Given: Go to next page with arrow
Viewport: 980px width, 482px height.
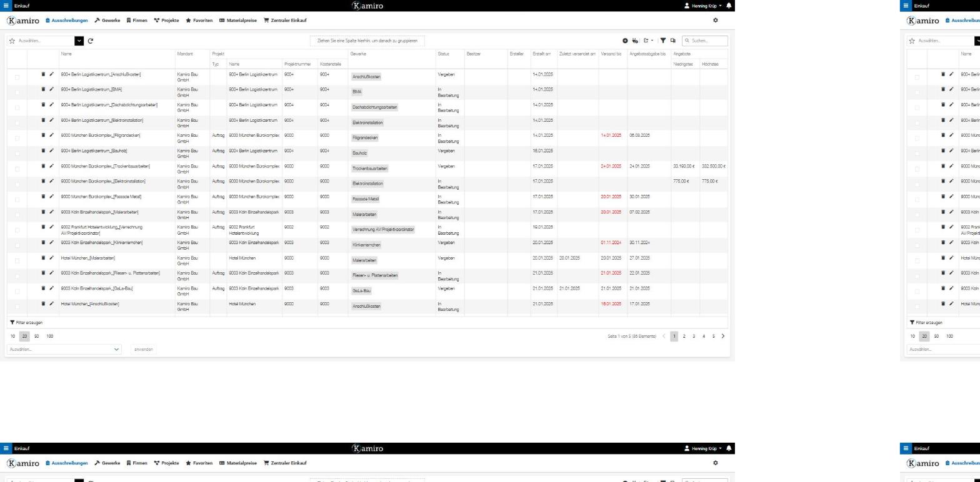Looking at the screenshot, I should point(723,337).
